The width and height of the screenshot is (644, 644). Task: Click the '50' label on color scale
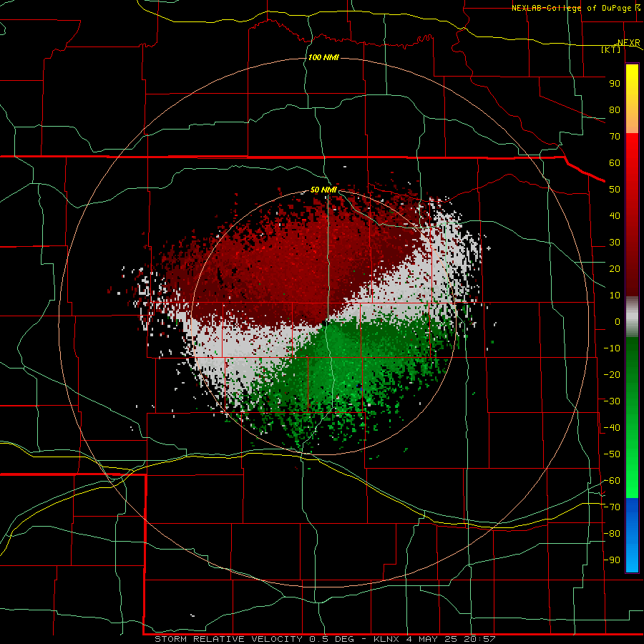tap(615, 190)
